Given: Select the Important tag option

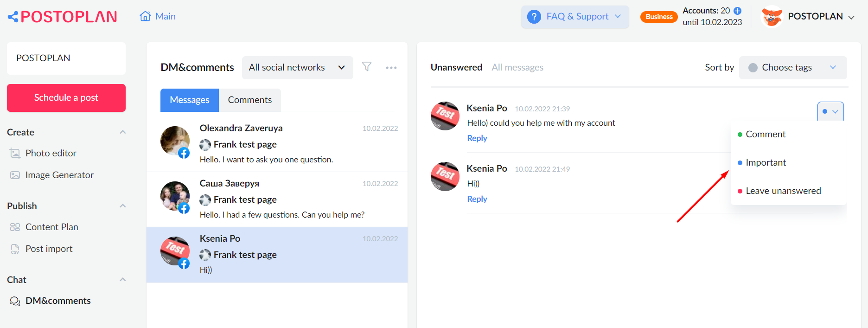Looking at the screenshot, I should point(788,162).
